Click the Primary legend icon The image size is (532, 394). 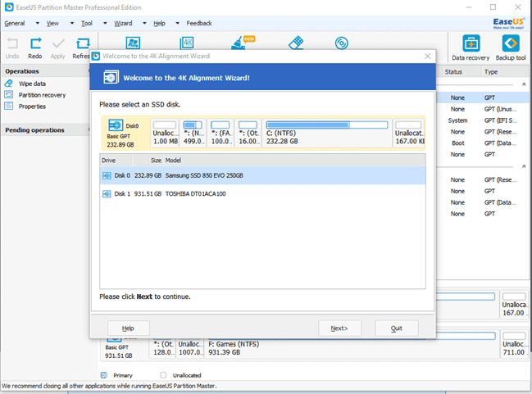pos(104,375)
